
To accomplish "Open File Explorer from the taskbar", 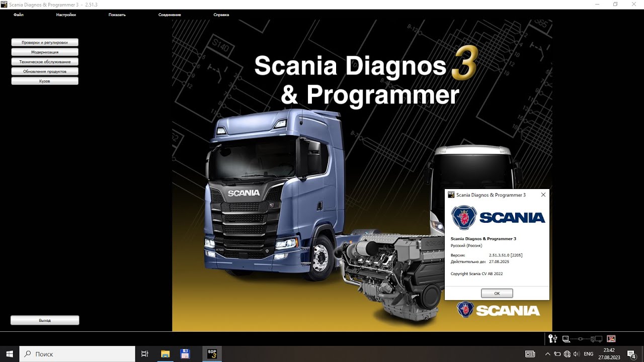I will [x=165, y=354].
